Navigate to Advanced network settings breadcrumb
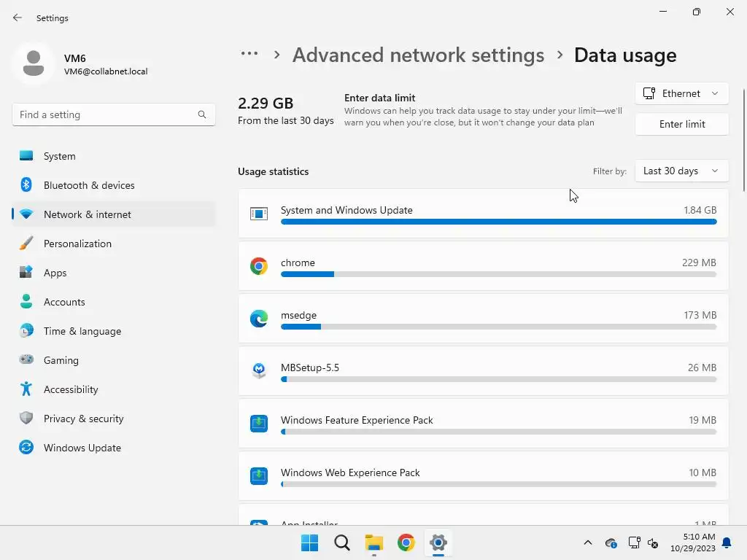This screenshot has height=560, width=747. pyautogui.click(x=418, y=55)
